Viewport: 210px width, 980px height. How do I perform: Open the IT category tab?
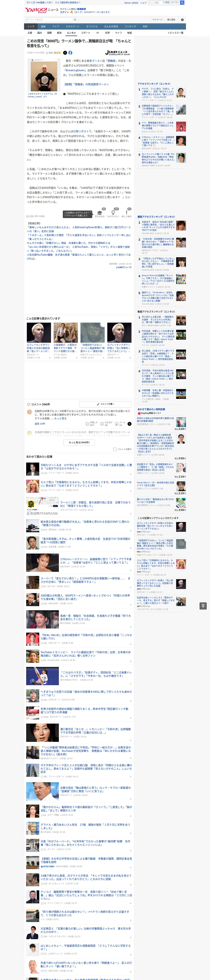click(98, 33)
